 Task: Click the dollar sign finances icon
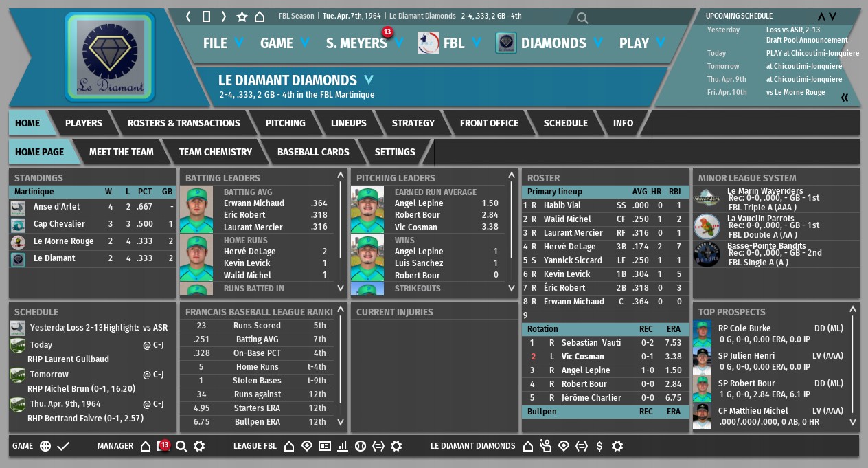599,446
